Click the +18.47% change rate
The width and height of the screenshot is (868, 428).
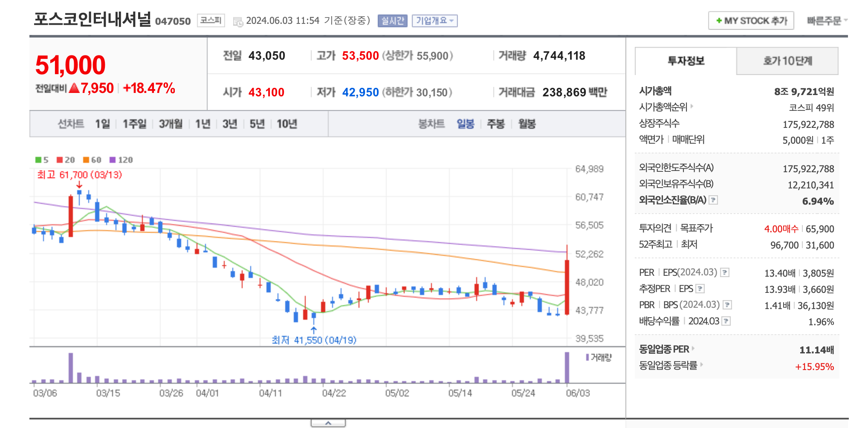point(149,88)
